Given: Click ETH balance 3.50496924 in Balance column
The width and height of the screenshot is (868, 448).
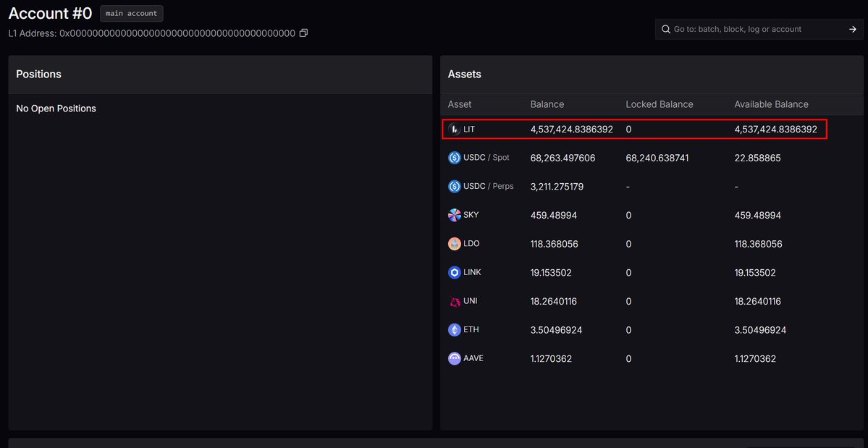Looking at the screenshot, I should pos(556,330).
